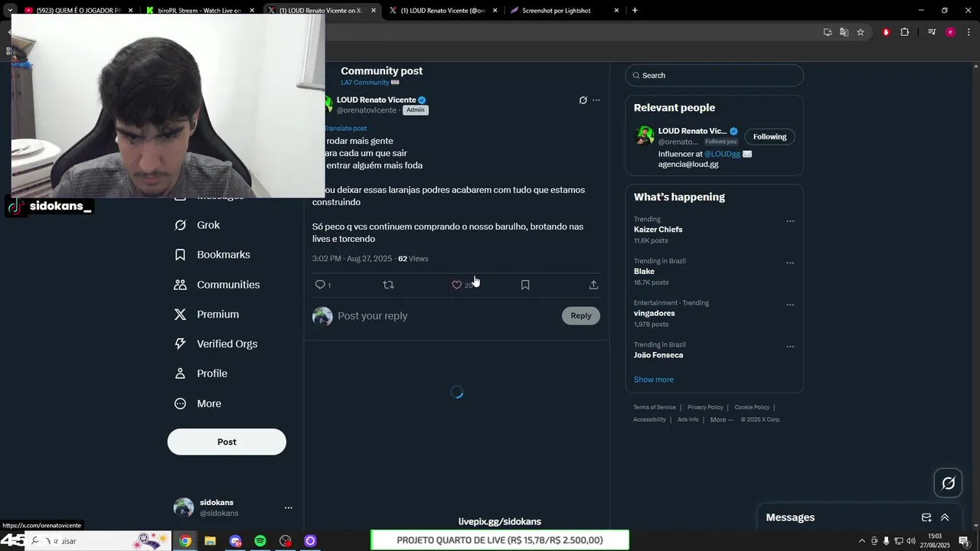Click the Chrome icon in the taskbar
The width and height of the screenshot is (980, 551).
185,541
